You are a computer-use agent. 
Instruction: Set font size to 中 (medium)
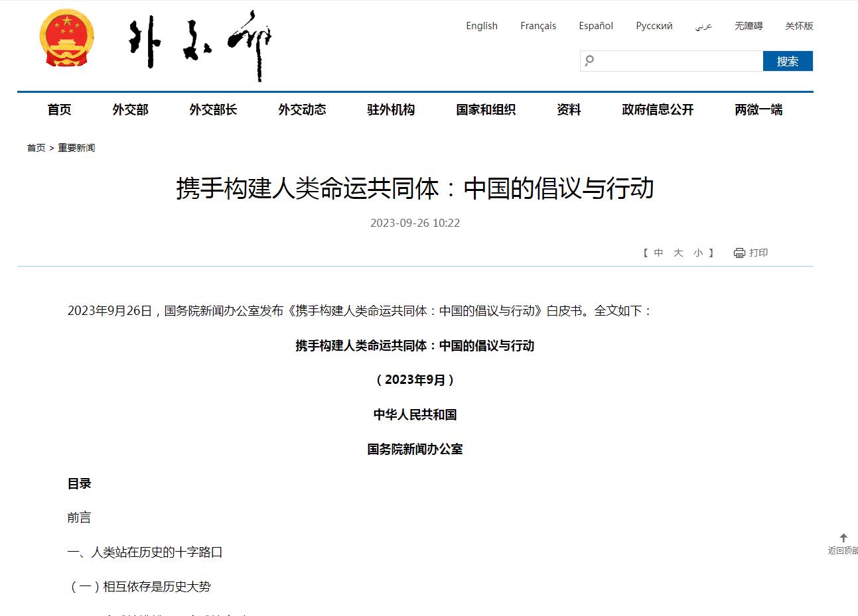(658, 253)
